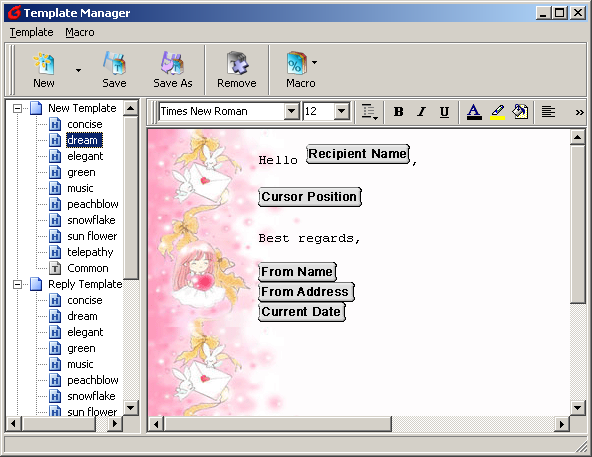592x457 pixels.
Task: Maximize the Template Manager window
Action: click(x=560, y=13)
